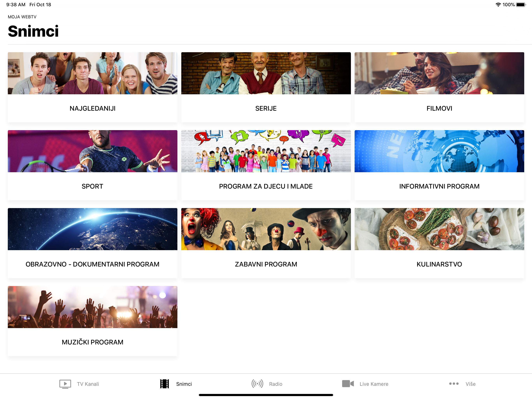This screenshot has width=532, height=399.
Task: Tap the Wi-Fi status icon
Action: click(x=498, y=5)
